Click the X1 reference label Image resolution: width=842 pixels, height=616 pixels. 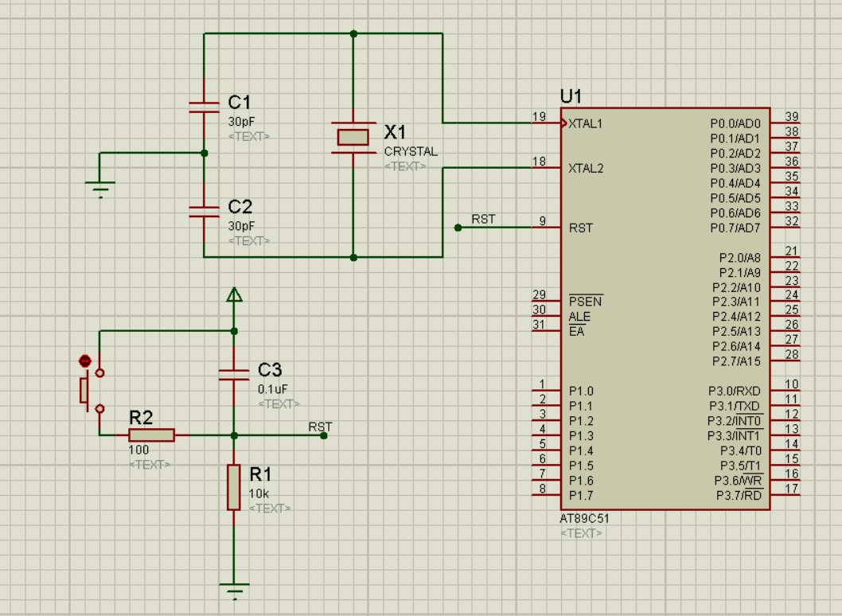coord(395,131)
